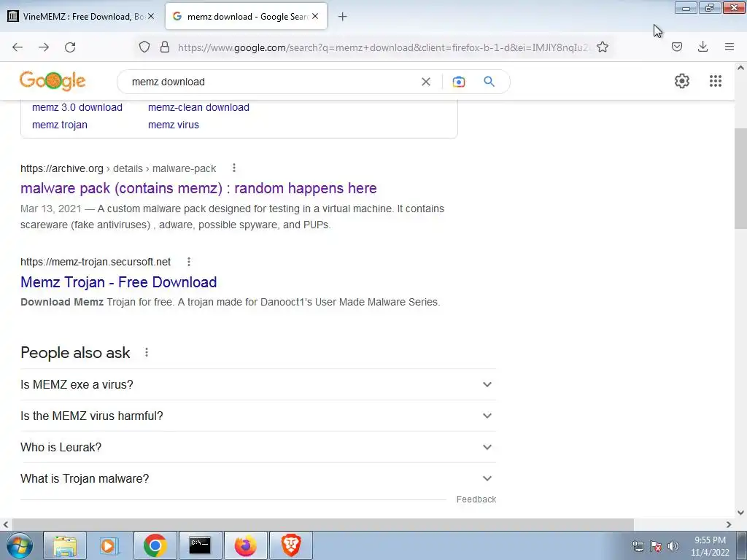Select memz download Google Search tab
The width and height of the screenshot is (747, 560).
(x=247, y=16)
